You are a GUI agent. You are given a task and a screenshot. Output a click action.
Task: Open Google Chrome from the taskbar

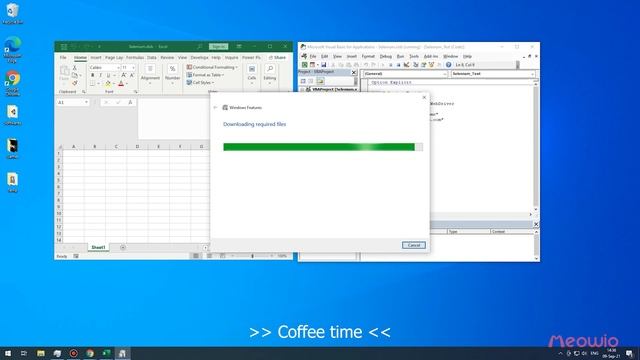tap(90, 353)
